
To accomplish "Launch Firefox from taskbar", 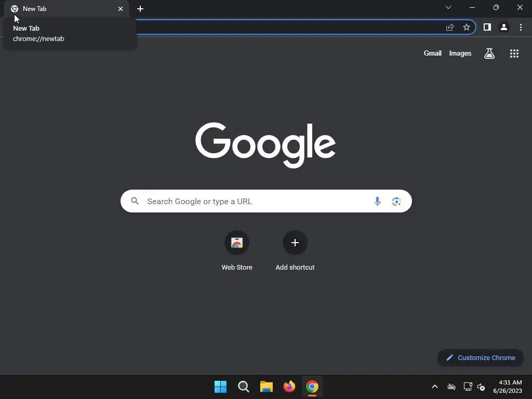I will [x=289, y=387].
